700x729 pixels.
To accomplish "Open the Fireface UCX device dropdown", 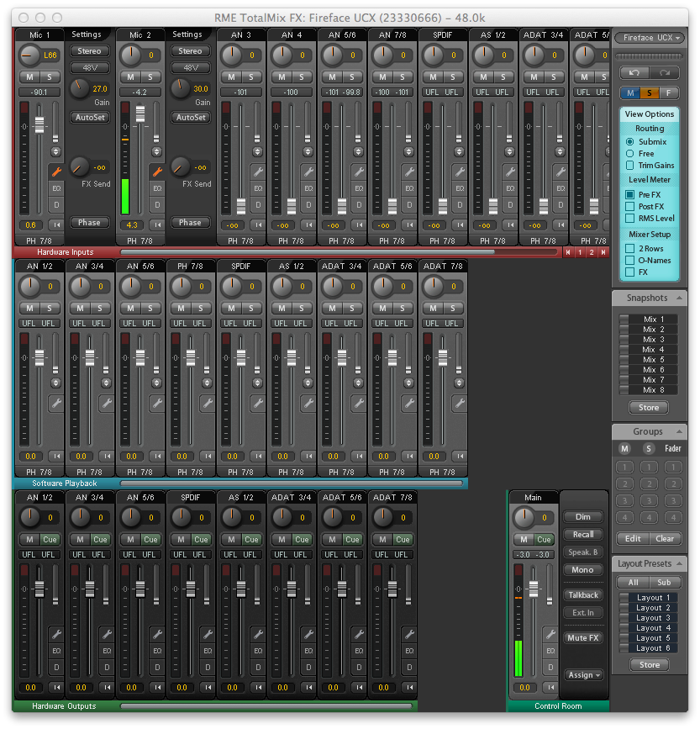I will coord(649,38).
